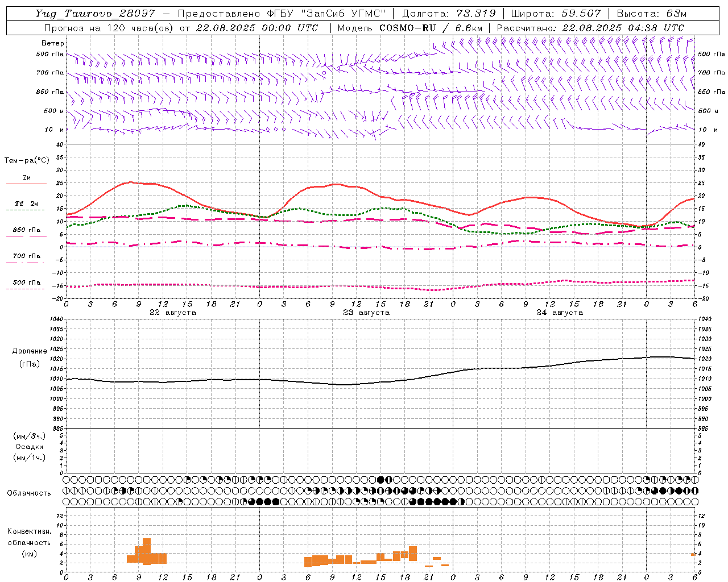The width and height of the screenshot is (728, 582).
Task: Click the Рассчитано: 22.08.2025 04:38 UTC timestamp
Action: coord(590,28)
